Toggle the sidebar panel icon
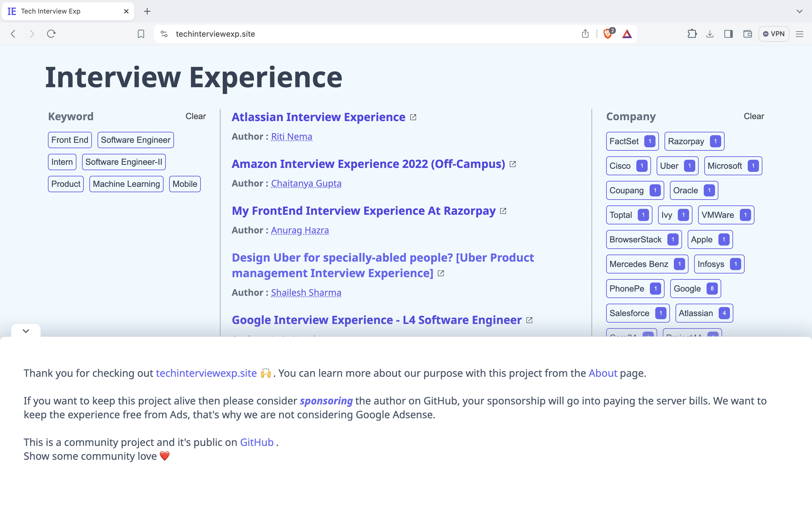Image resolution: width=812 pixels, height=508 pixels. (729, 34)
